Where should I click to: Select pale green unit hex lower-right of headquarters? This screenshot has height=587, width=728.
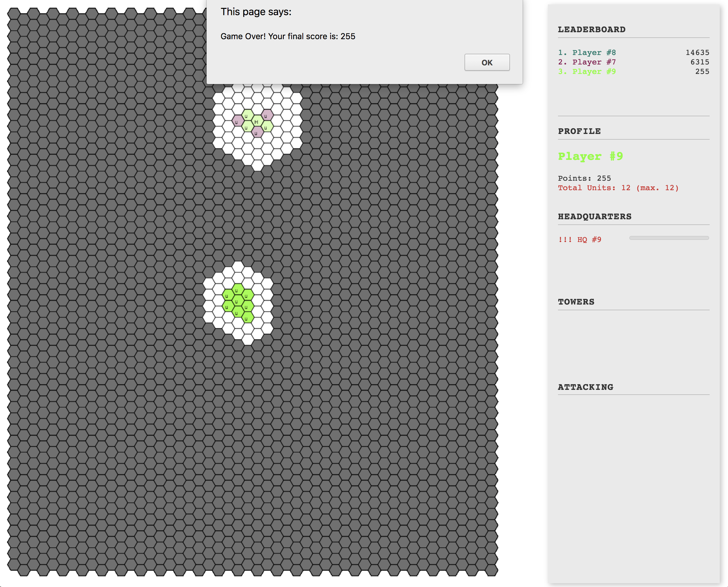click(x=267, y=126)
